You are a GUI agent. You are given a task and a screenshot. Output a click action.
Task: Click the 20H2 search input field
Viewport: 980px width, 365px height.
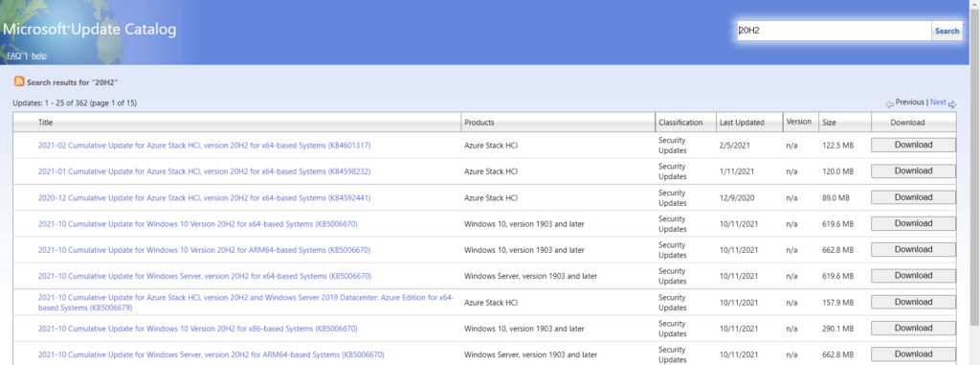click(834, 31)
